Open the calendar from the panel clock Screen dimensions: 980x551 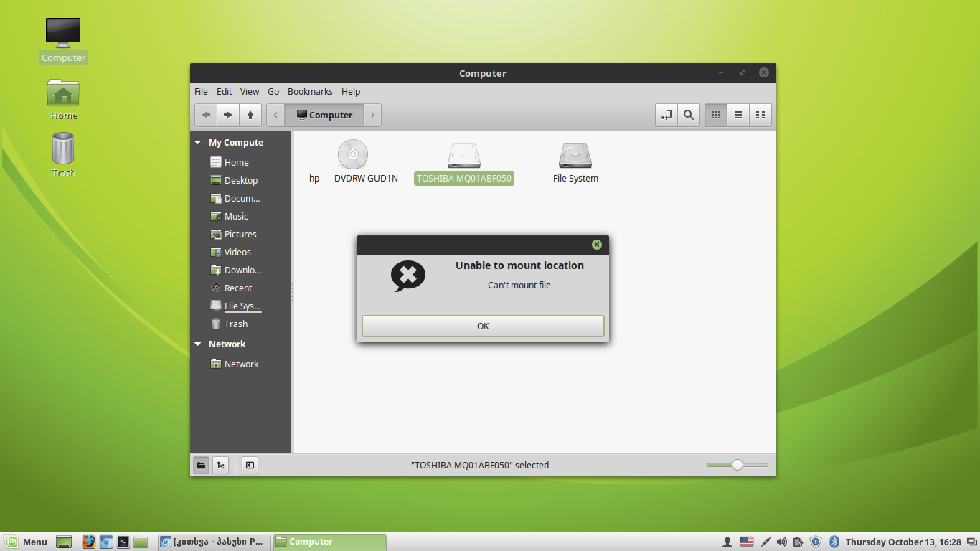pyautogui.click(x=903, y=542)
